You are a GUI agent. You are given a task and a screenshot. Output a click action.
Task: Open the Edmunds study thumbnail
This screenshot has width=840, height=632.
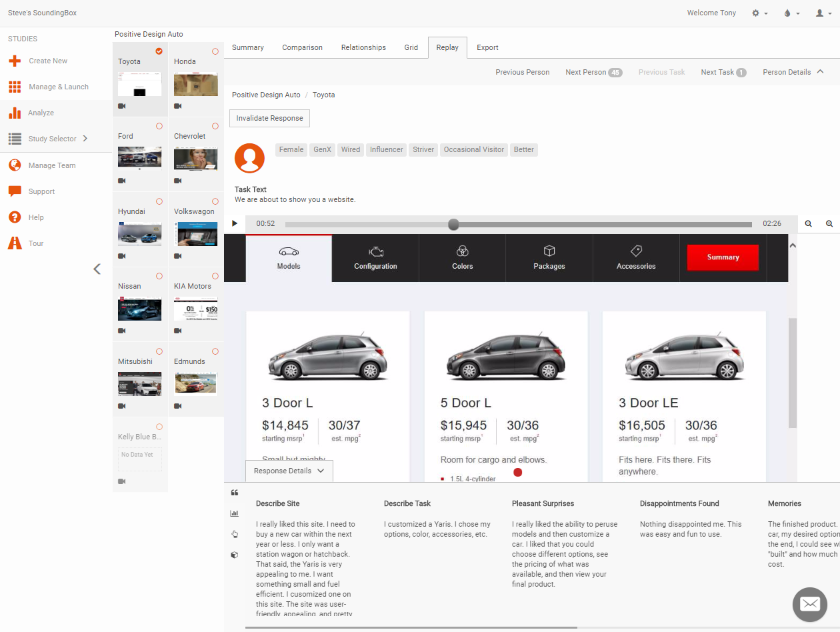pos(196,383)
